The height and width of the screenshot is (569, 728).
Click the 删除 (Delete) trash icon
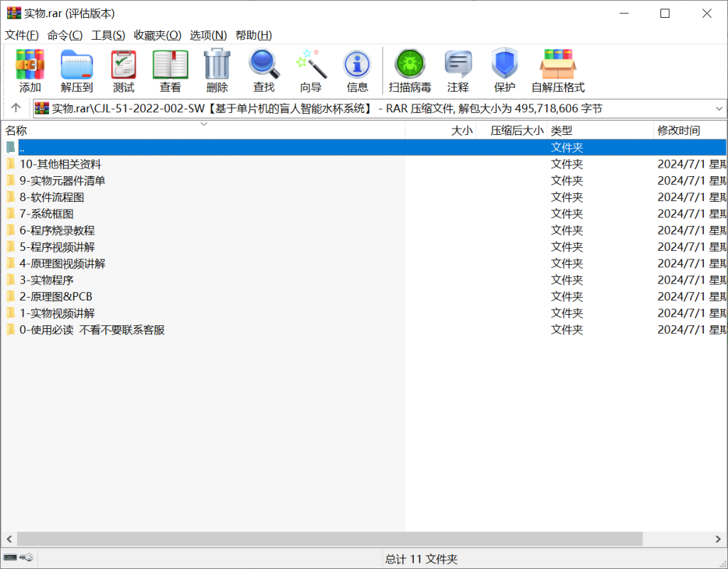[217, 71]
